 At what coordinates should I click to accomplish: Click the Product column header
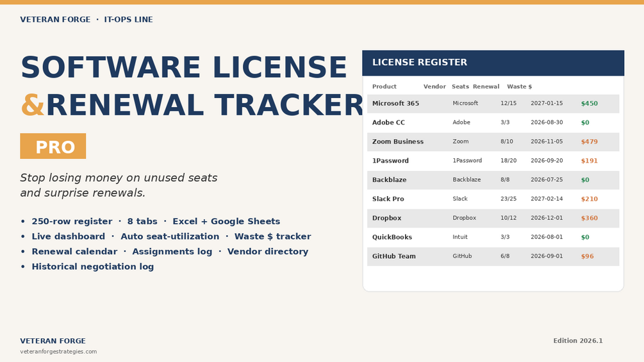tap(384, 86)
